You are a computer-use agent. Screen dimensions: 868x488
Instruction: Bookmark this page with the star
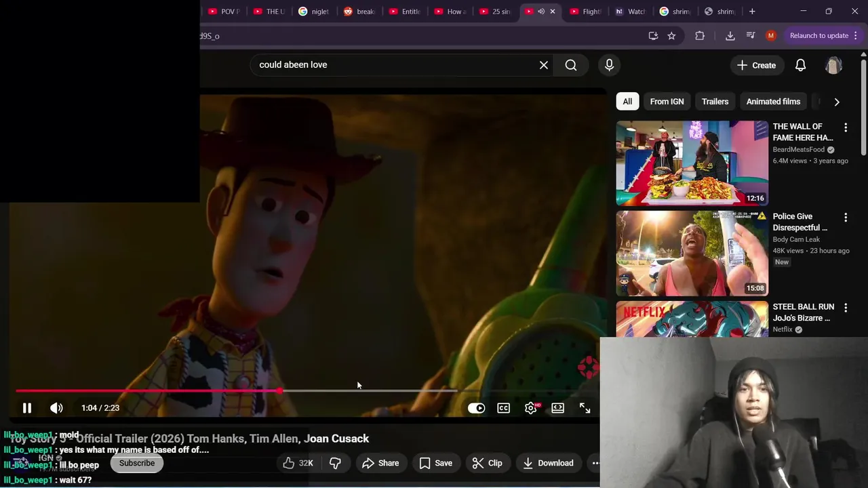671,36
